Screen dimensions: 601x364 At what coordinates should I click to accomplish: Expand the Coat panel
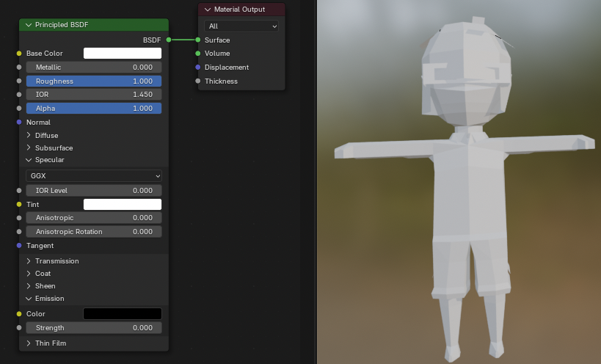click(x=29, y=274)
